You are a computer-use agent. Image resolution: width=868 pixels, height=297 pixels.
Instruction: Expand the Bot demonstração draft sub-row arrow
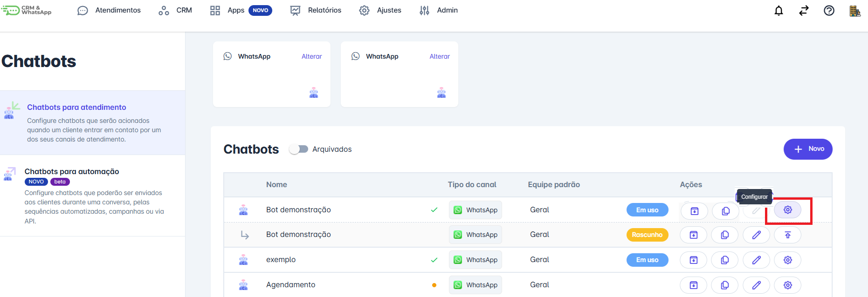click(245, 235)
